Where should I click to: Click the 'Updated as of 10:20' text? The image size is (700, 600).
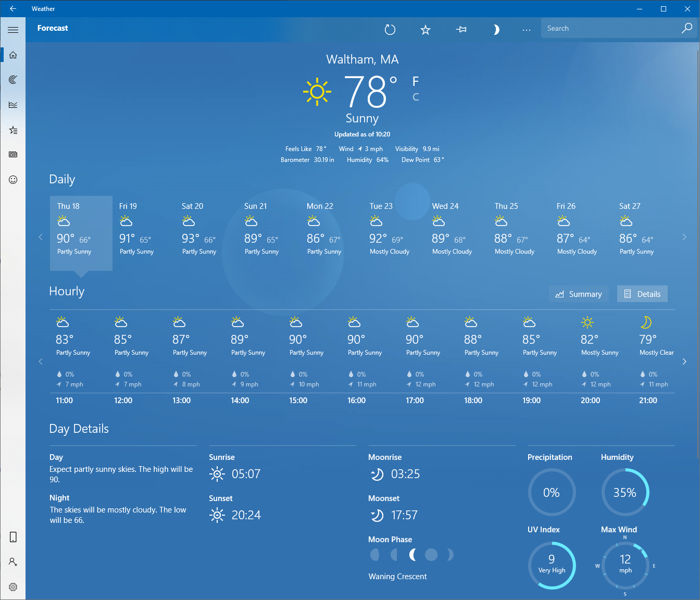(362, 134)
